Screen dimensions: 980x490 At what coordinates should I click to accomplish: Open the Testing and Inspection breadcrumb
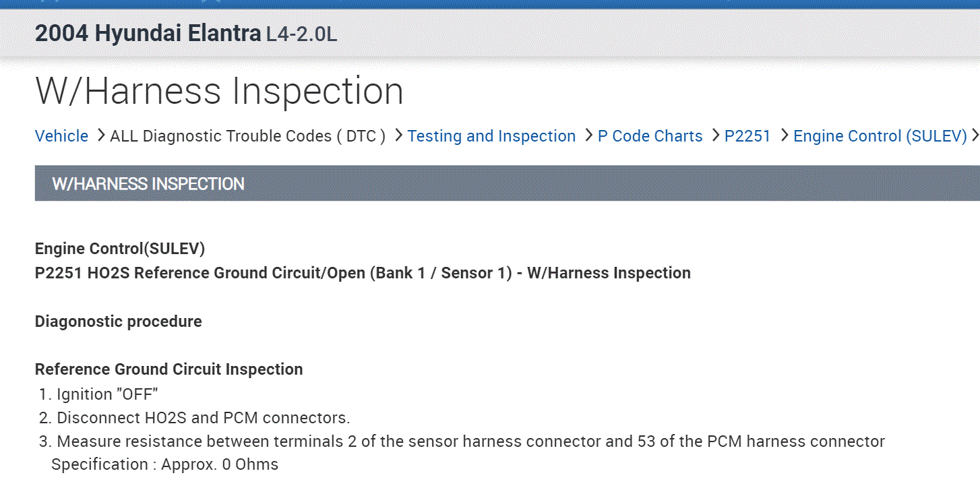coord(491,136)
